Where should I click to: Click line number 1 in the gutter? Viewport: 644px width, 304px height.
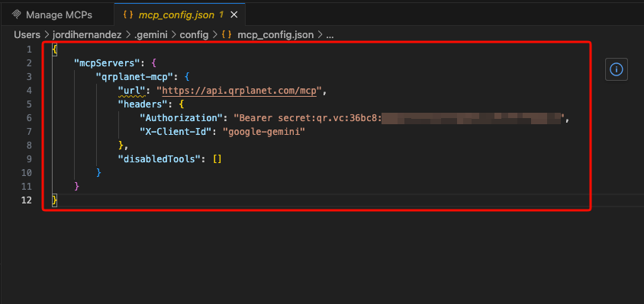(29, 50)
